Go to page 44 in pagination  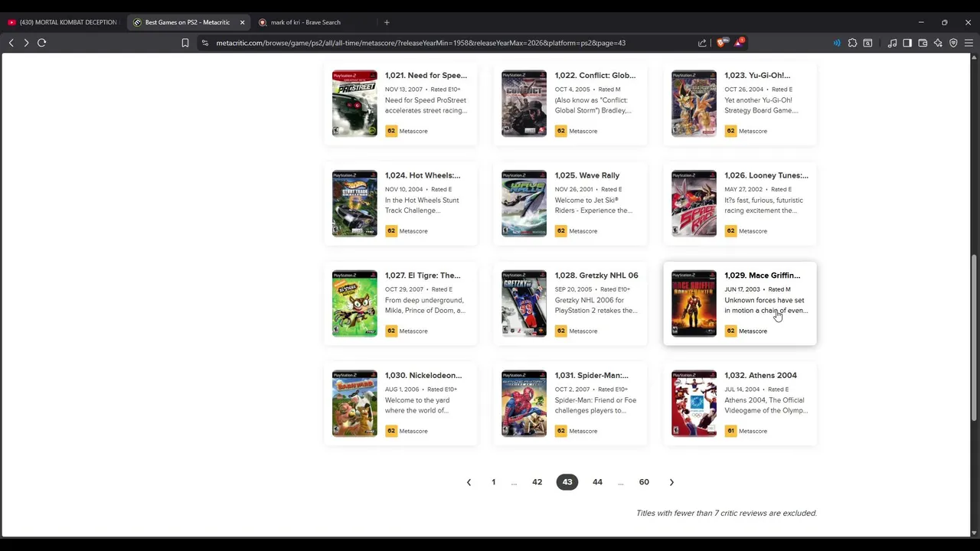coord(597,482)
